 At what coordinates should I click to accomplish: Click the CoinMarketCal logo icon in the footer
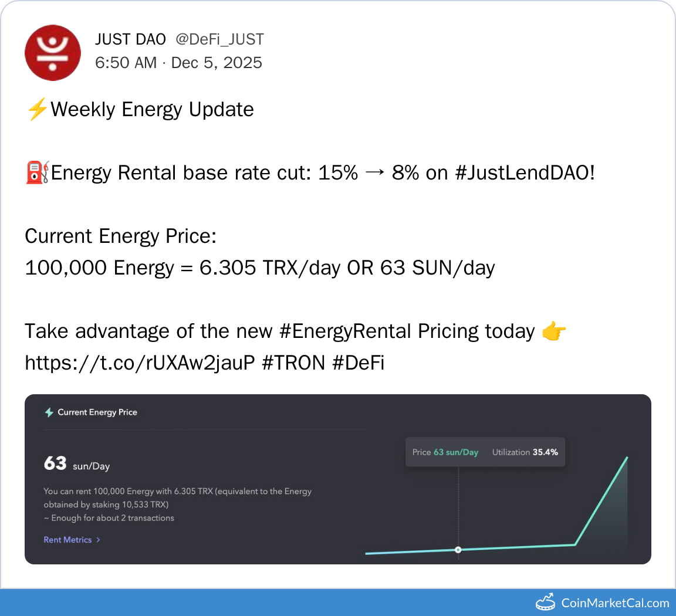(546, 603)
